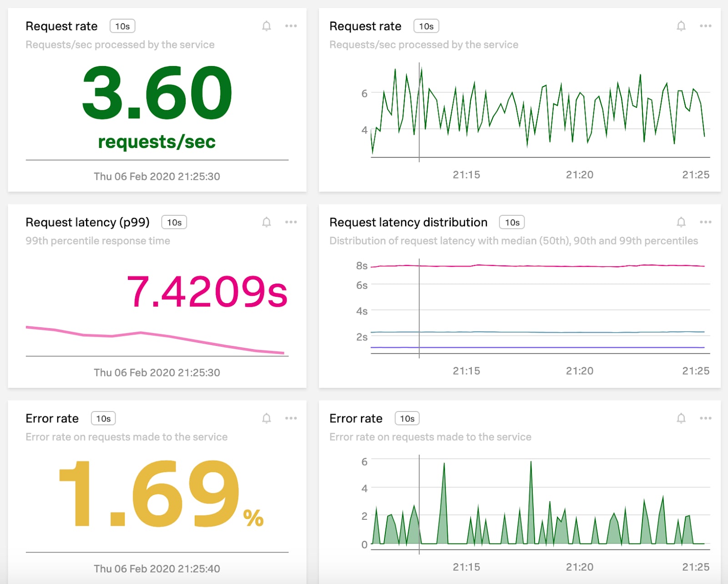This screenshot has width=728, height=584.
Task: Click the tallest error spike near 21:18
Action: click(x=531, y=503)
